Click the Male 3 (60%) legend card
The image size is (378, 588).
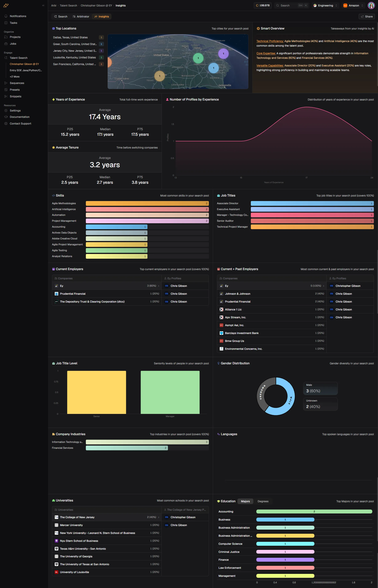[320, 388]
